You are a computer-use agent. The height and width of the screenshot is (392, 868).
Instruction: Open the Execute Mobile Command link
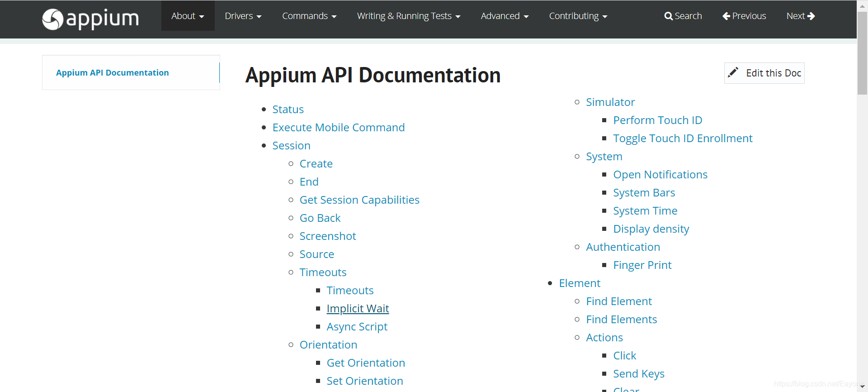click(339, 128)
